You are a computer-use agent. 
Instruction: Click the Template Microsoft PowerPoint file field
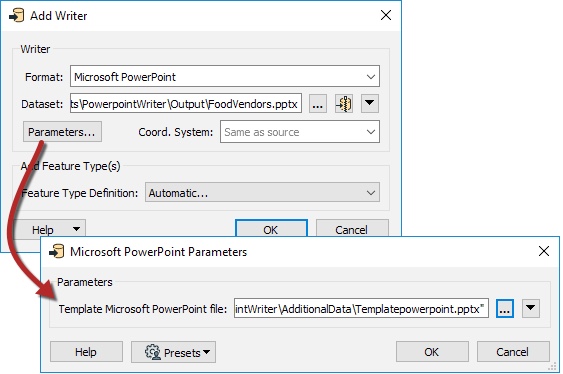[x=361, y=308]
